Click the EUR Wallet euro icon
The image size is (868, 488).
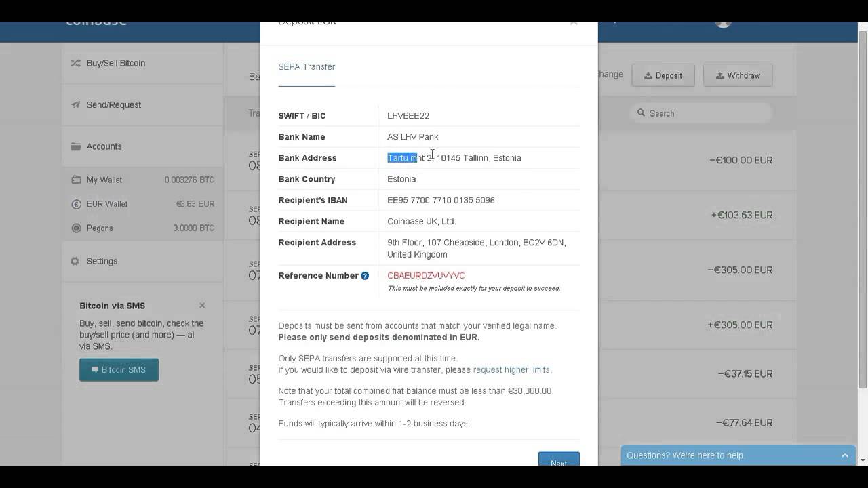76,204
